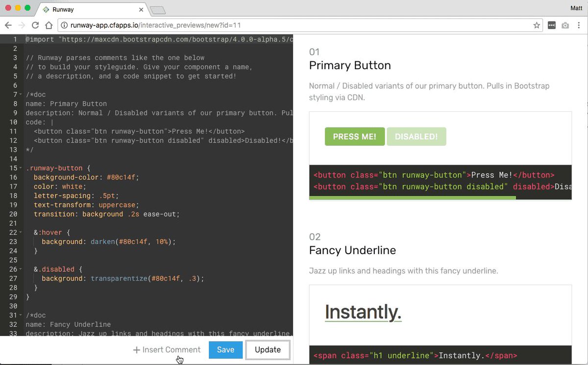The height and width of the screenshot is (365, 588).
Task: Open the browser home page
Action: (49, 25)
